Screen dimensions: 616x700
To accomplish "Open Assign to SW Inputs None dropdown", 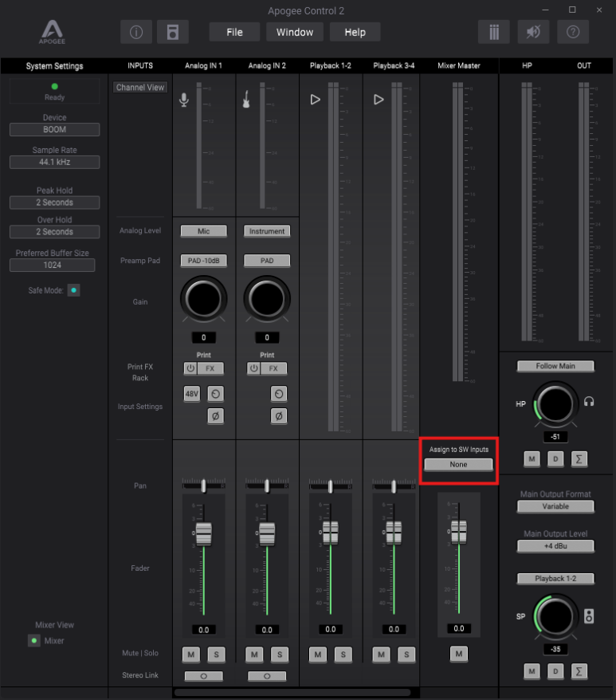I will (x=458, y=464).
